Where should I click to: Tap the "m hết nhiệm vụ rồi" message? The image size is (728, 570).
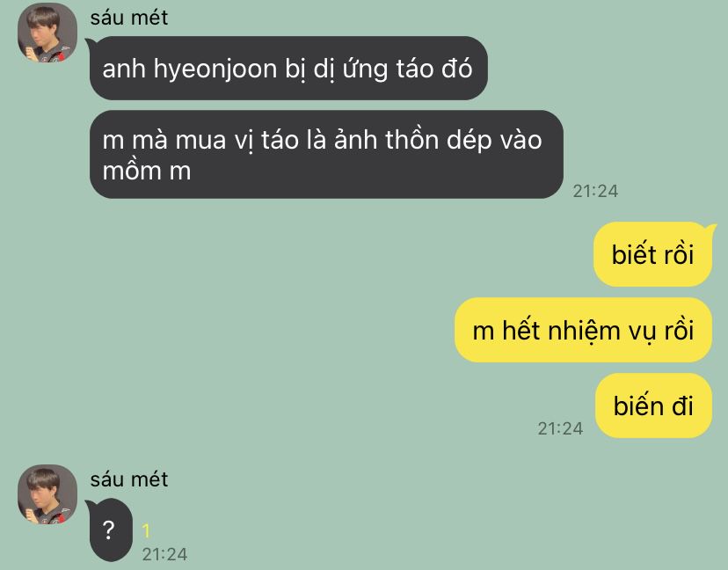583,330
